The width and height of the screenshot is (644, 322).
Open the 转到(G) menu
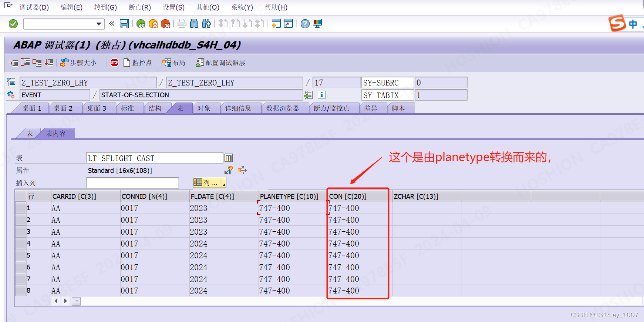pyautogui.click(x=105, y=7)
